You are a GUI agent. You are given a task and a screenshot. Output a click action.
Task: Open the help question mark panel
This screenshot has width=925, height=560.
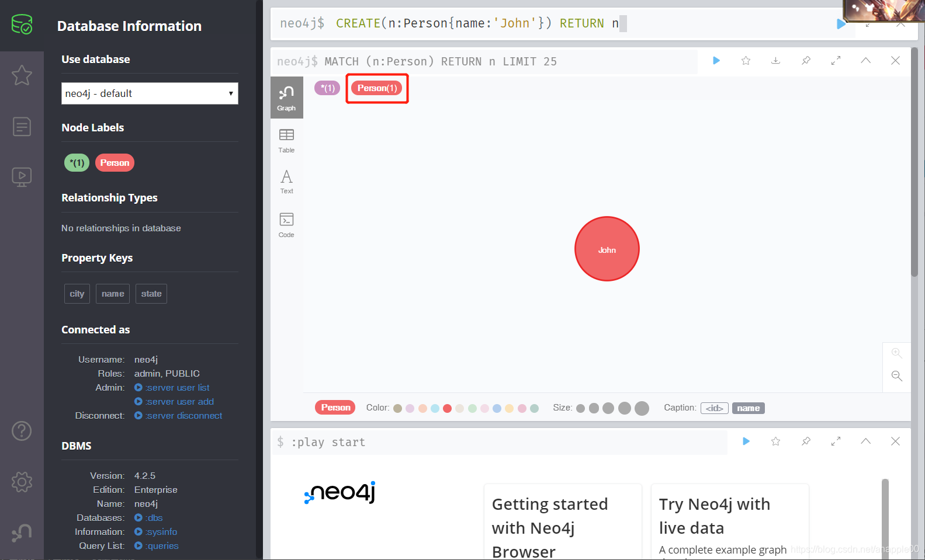pyautogui.click(x=22, y=431)
